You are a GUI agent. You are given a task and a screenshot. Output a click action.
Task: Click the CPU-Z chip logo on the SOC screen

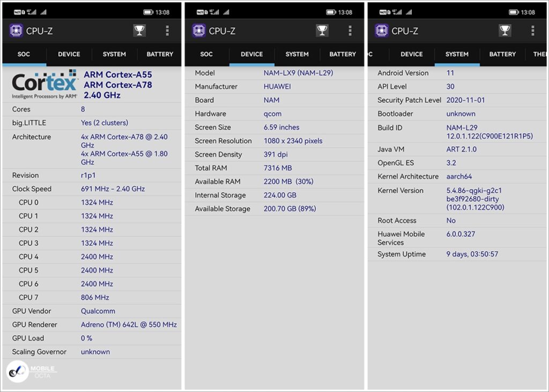(16, 31)
